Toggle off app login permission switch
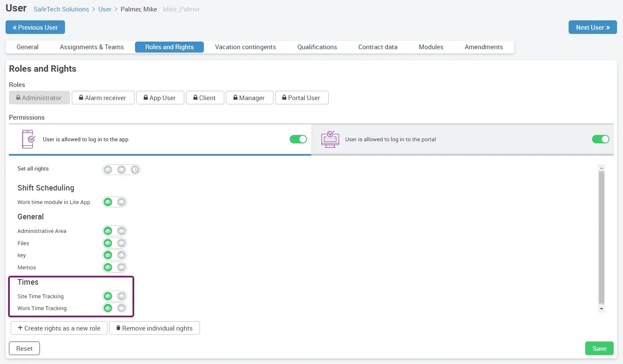Image resolution: width=623 pixels, height=364 pixels. [298, 139]
